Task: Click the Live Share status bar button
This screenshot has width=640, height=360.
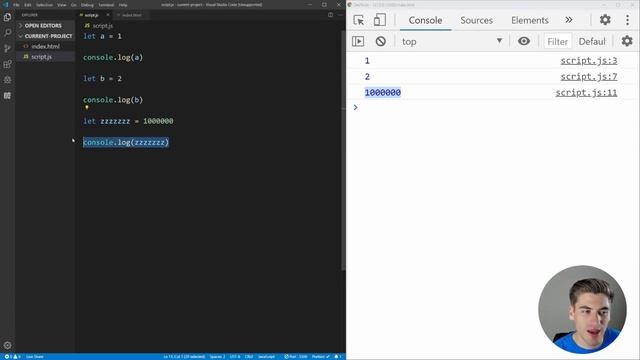Action: pos(35,357)
